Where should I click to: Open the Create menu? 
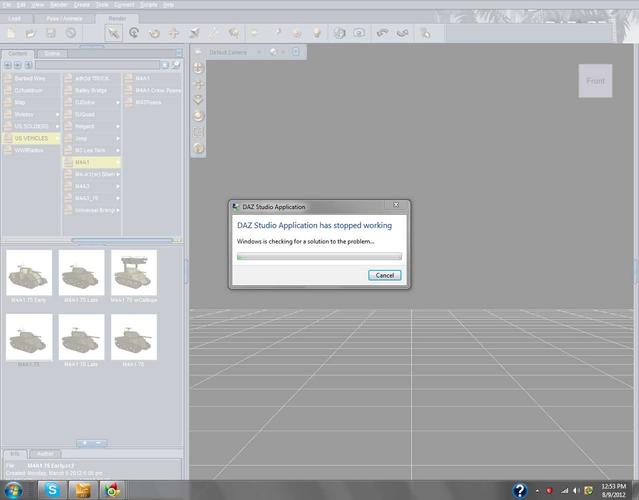click(82, 5)
